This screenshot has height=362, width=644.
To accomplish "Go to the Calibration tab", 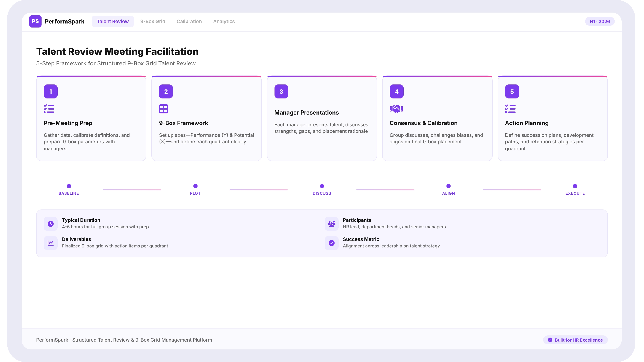I will click(x=189, y=22).
